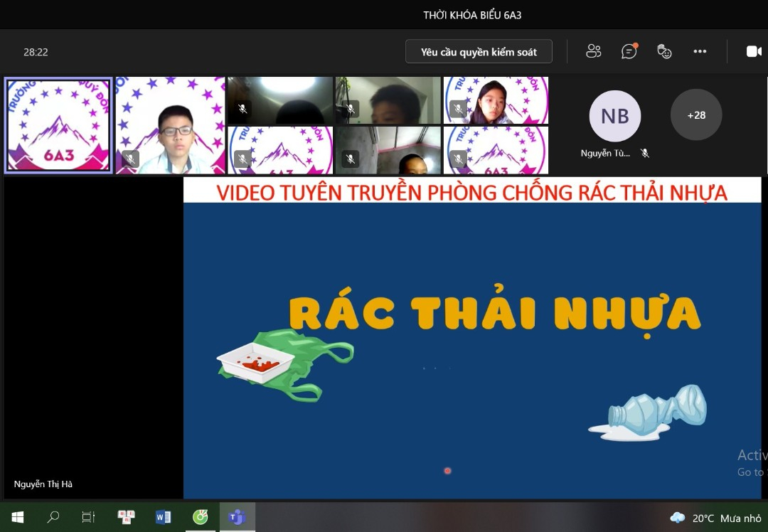Click the shared slide titled RÁC THẢI NHỰA
This screenshot has width=768, height=532.
click(x=471, y=338)
